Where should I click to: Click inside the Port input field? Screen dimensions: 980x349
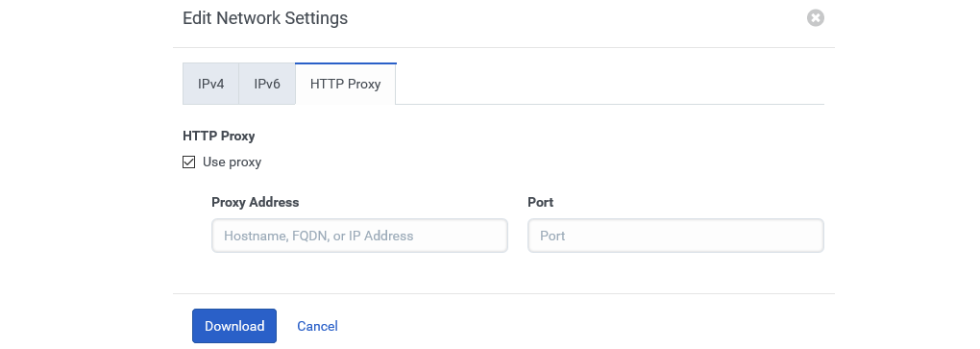pyautogui.click(x=675, y=236)
